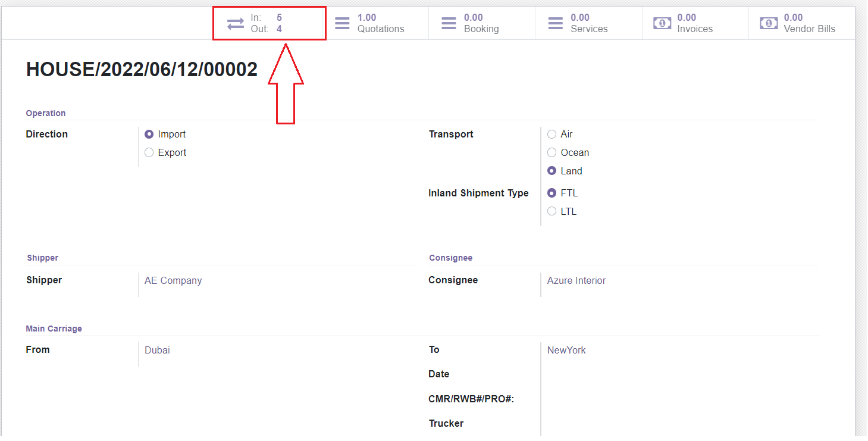
Task: Select Land transport radio button
Action: [x=552, y=171]
